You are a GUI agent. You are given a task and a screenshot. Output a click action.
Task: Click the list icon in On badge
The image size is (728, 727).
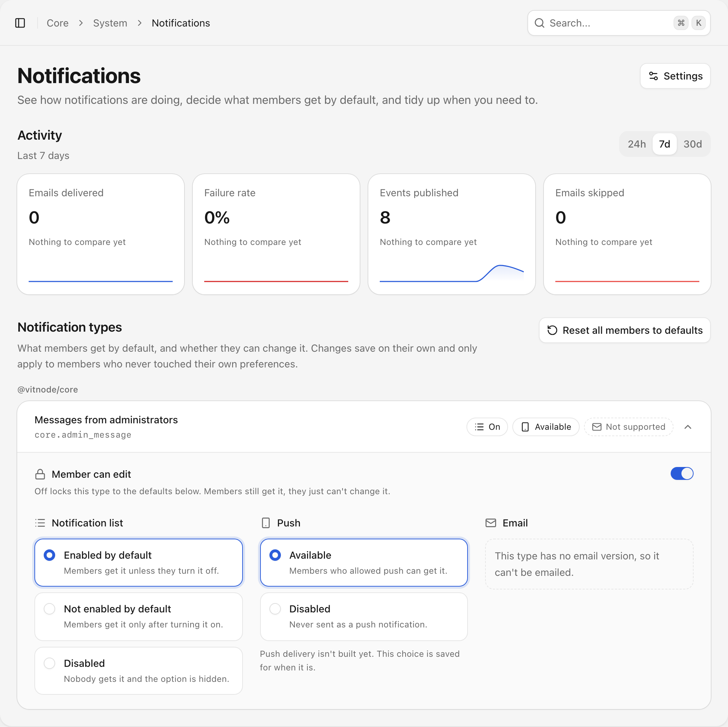[x=479, y=427]
